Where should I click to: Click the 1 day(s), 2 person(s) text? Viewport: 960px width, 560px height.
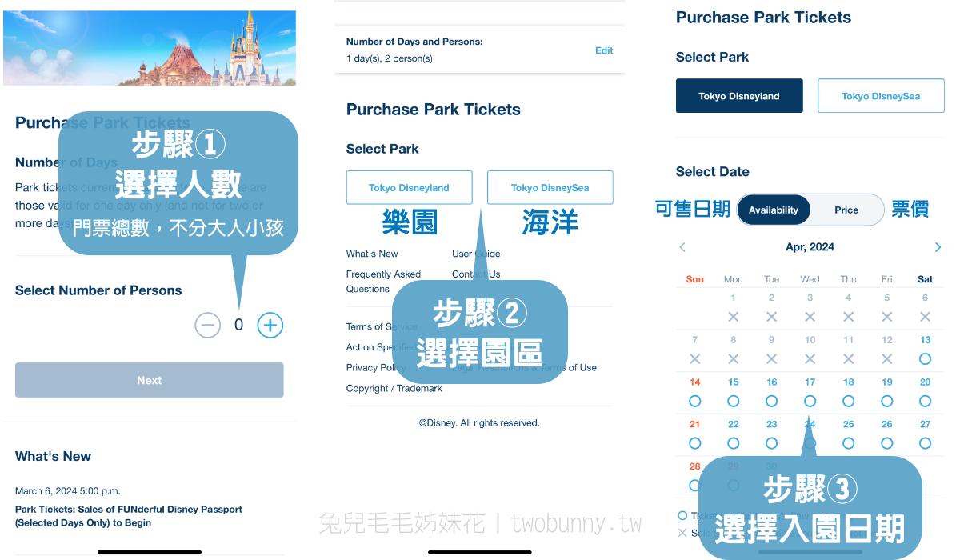coord(390,59)
